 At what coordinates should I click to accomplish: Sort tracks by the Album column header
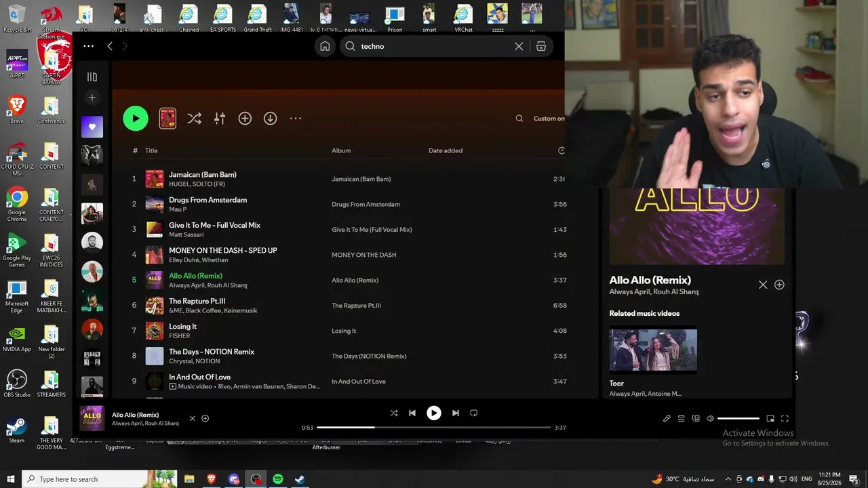click(341, 150)
